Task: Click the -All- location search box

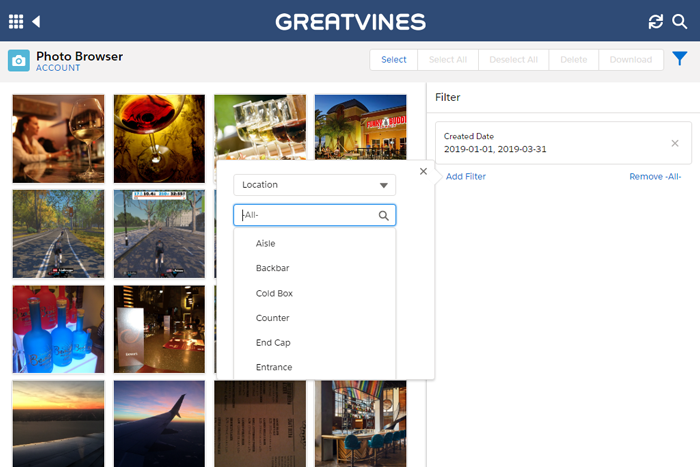Action: click(308, 215)
